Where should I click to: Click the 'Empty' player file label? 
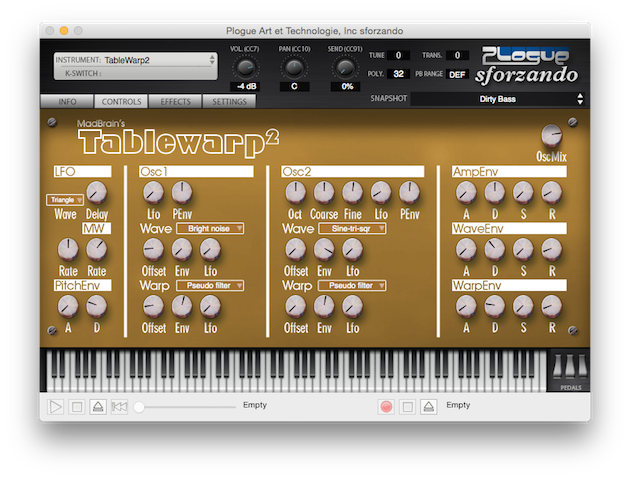[255, 405]
